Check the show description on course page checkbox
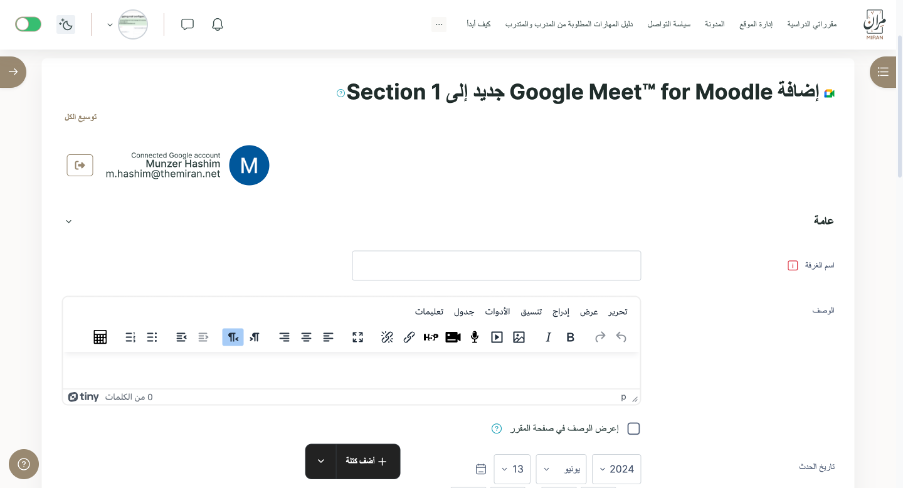The width and height of the screenshot is (904, 488). coord(633,429)
